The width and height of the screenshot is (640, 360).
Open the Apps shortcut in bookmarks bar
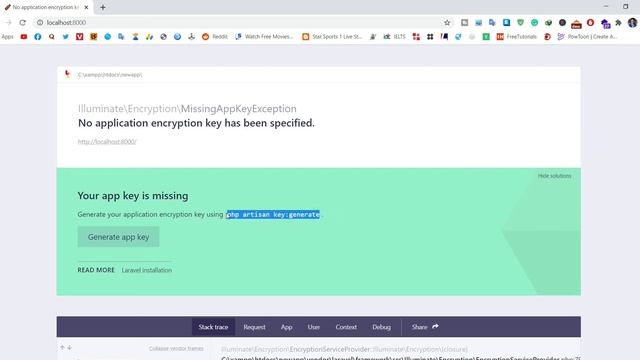click(x=7, y=37)
